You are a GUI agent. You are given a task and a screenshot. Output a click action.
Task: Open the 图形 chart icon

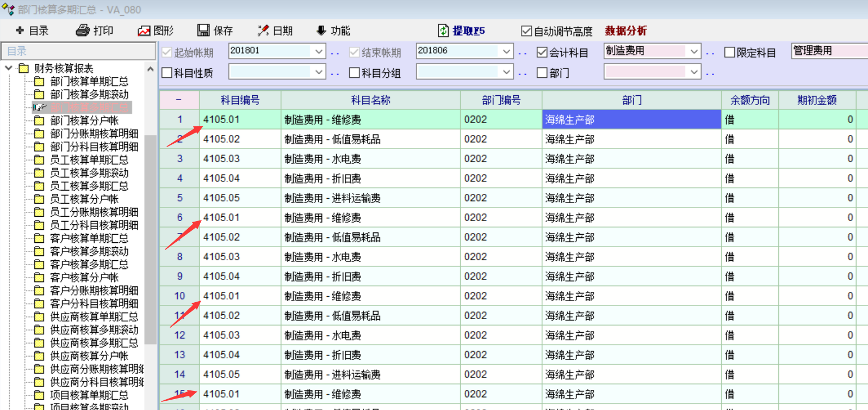(x=144, y=31)
